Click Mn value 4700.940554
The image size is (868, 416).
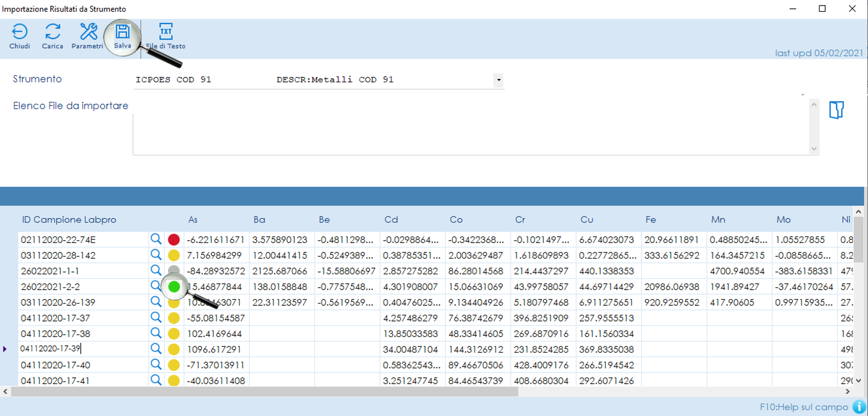pyautogui.click(x=740, y=271)
